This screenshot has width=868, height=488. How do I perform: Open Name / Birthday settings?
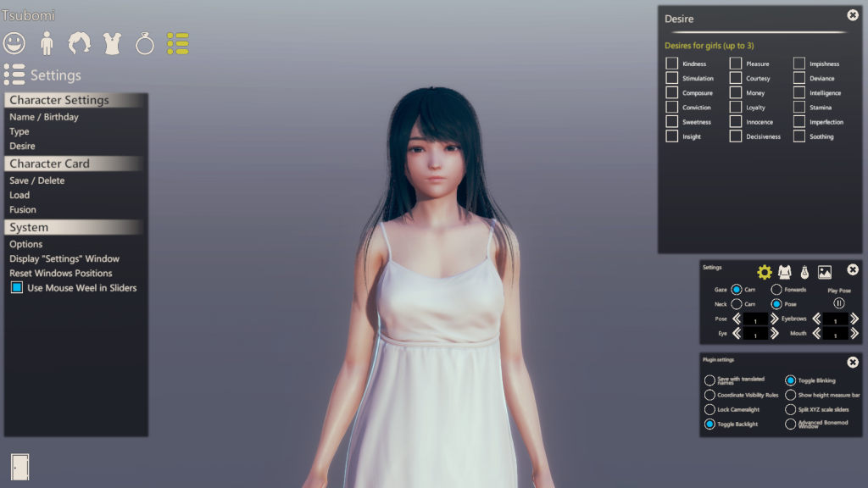coord(44,117)
